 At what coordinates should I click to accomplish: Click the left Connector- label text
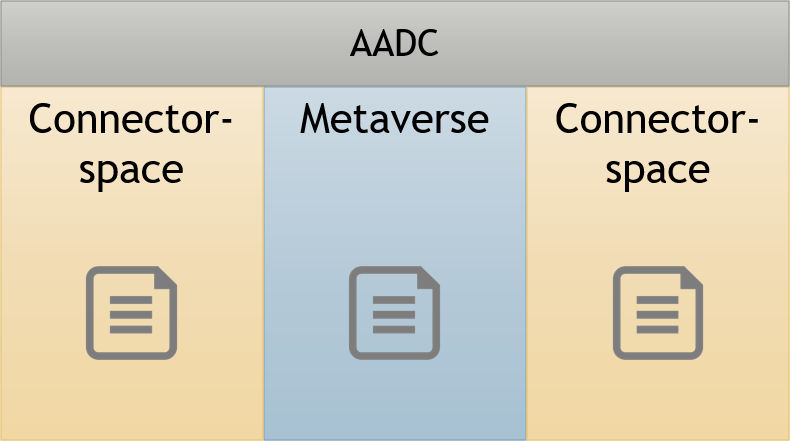pyautogui.click(x=130, y=119)
